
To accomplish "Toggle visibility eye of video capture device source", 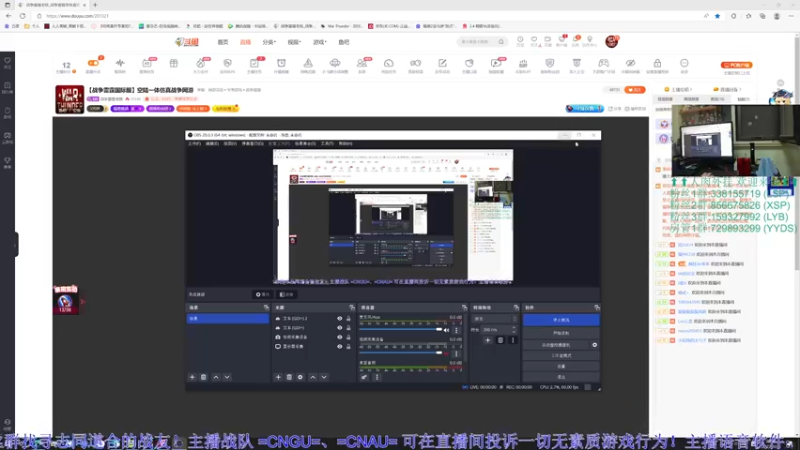I will (339, 337).
